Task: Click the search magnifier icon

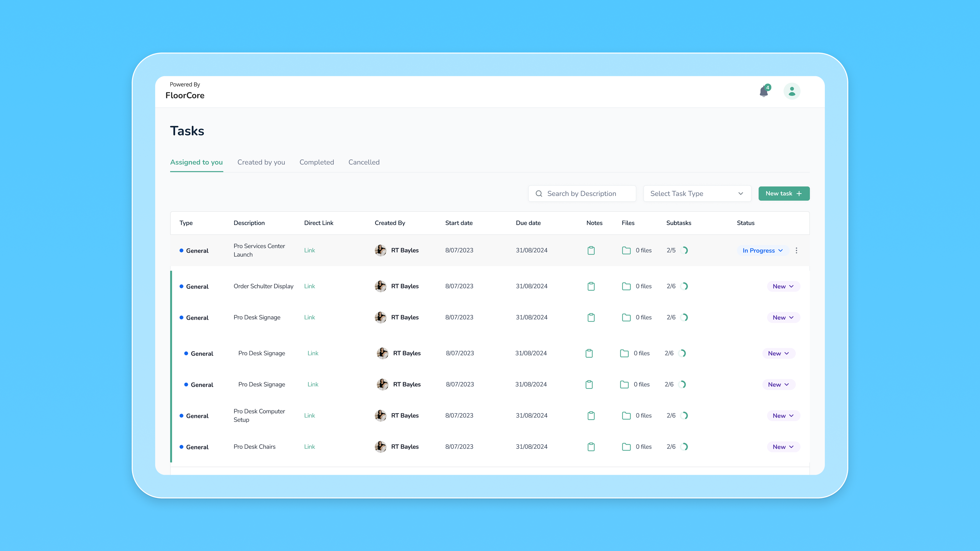Action: [x=539, y=194]
